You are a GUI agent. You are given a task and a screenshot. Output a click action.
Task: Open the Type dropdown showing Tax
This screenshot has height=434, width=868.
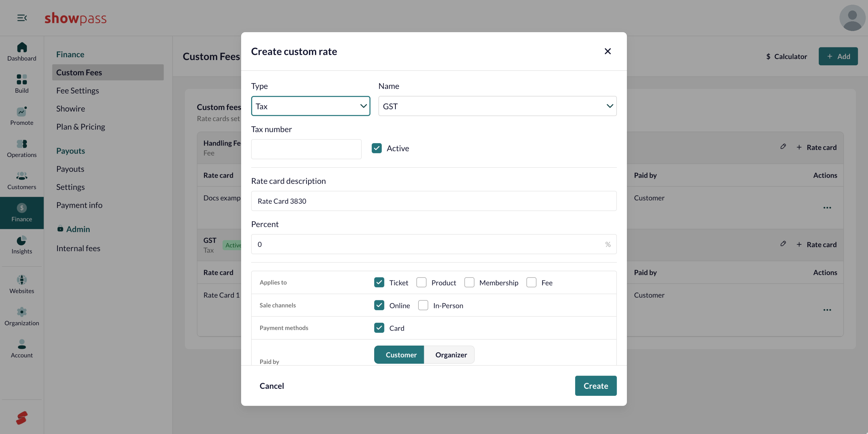pos(310,106)
